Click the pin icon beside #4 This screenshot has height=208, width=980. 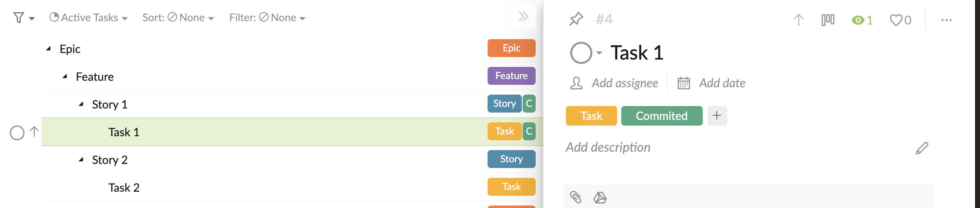point(576,19)
